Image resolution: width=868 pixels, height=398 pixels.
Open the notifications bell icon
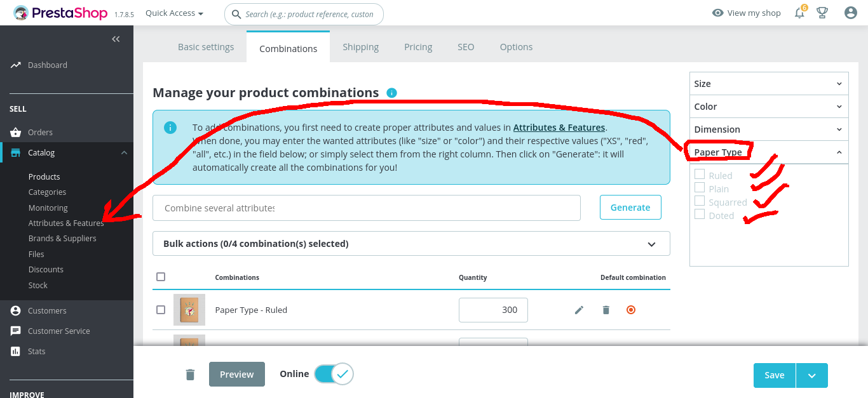tap(800, 13)
